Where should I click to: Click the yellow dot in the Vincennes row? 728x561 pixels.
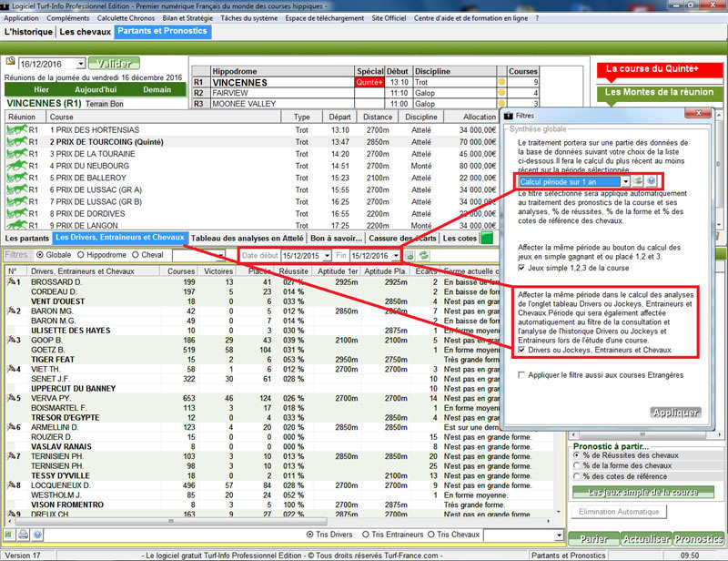pos(500,82)
